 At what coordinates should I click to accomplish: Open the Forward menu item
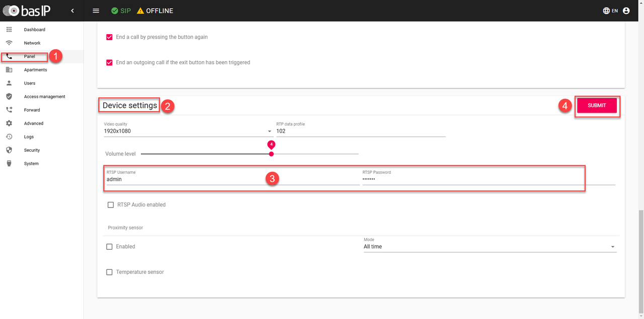[32, 110]
